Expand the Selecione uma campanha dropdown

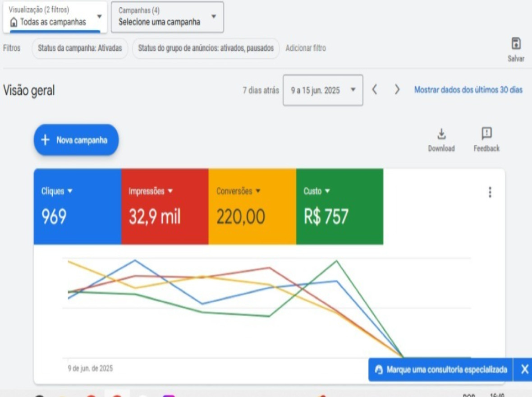[167, 18]
